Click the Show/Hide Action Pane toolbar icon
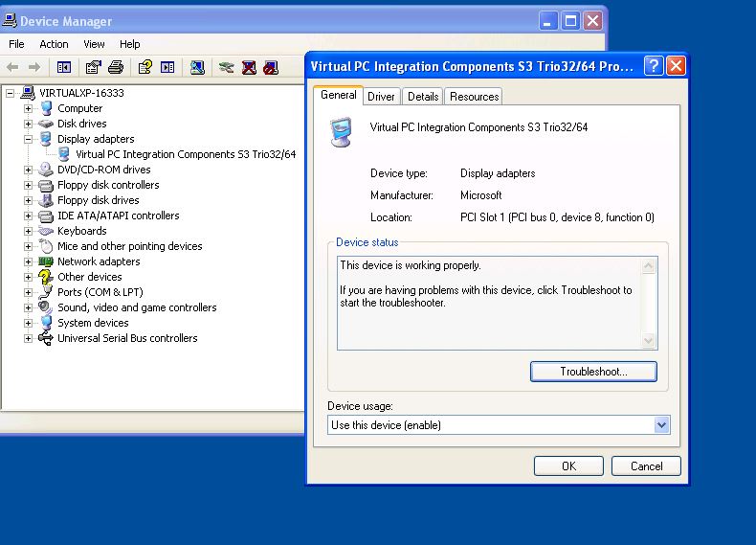This screenshot has width=756, height=545. (167, 67)
